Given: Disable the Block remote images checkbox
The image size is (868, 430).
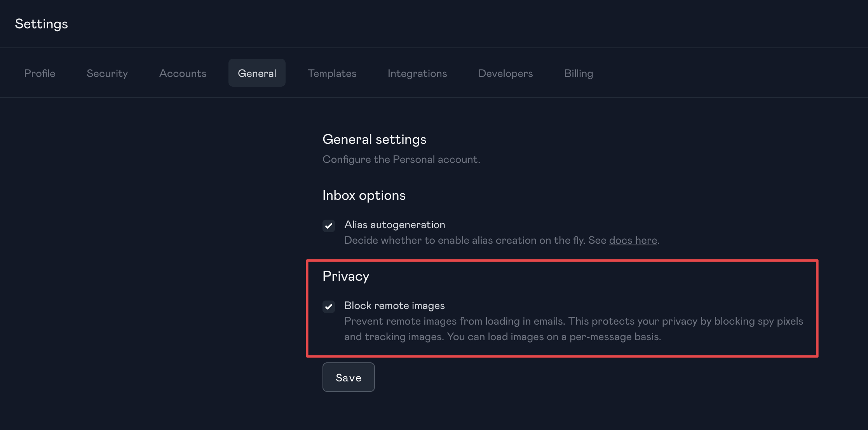Looking at the screenshot, I should click(x=329, y=306).
